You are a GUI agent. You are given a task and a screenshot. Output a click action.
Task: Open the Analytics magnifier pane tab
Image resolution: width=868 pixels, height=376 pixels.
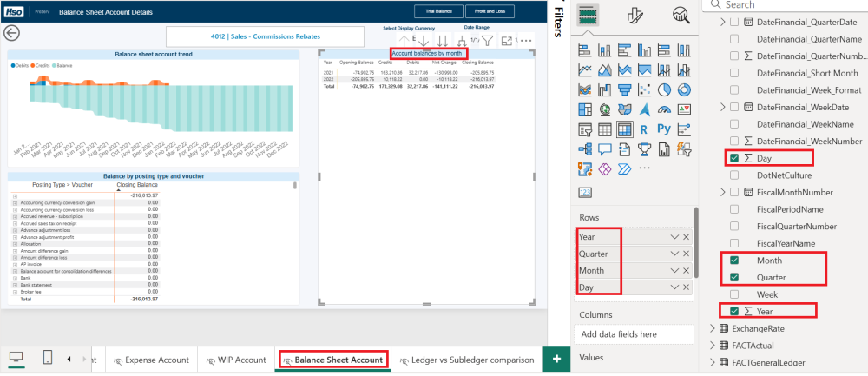(681, 16)
